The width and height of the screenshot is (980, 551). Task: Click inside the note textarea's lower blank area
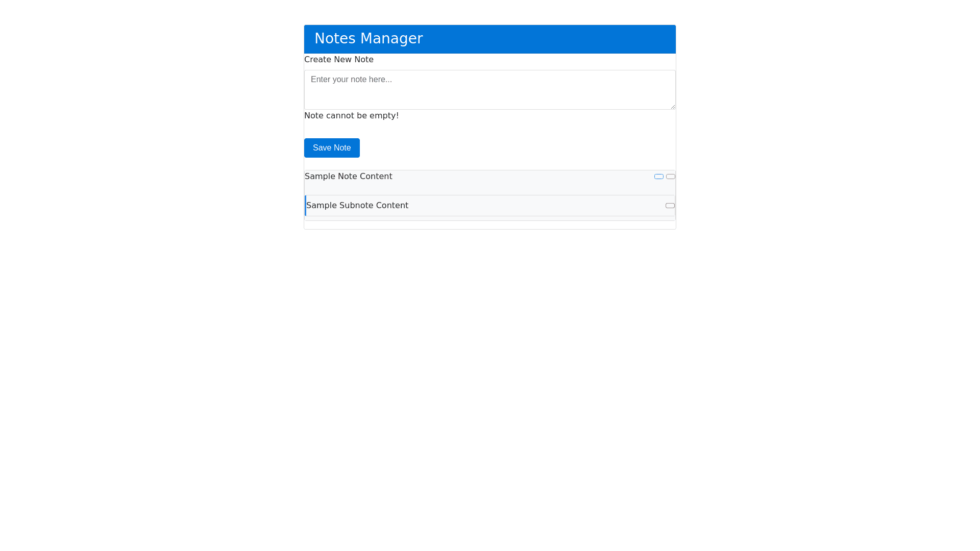[x=489, y=100]
